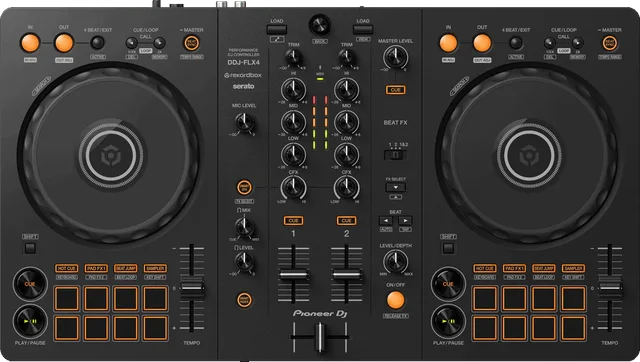Click the channel 2 TRIM knob
640x362 pixels.
click(x=346, y=58)
